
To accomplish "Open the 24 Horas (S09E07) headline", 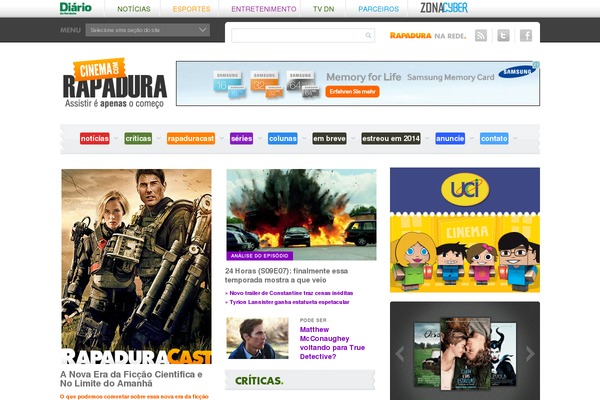I will (286, 275).
